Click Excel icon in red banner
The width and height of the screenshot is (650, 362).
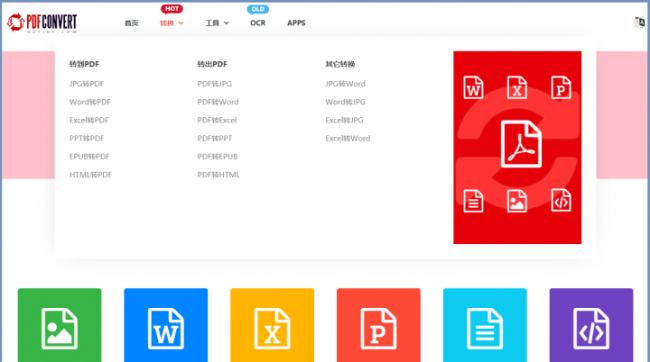pos(517,87)
